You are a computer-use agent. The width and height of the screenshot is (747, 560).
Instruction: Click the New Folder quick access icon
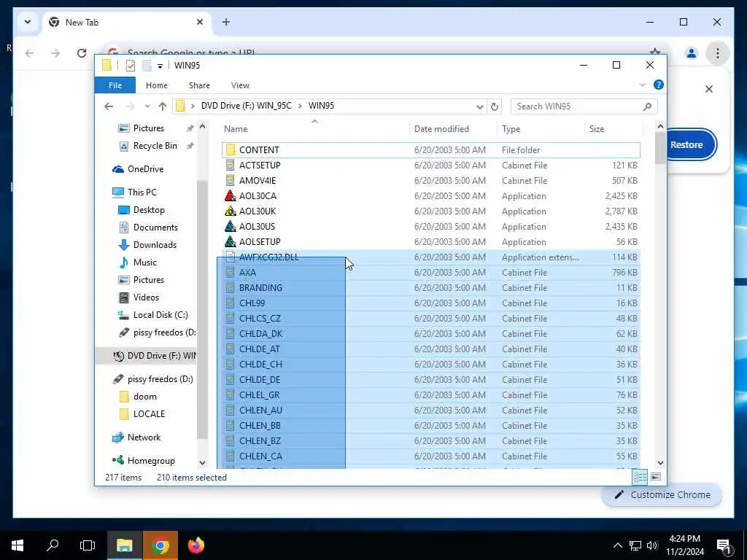pos(147,65)
